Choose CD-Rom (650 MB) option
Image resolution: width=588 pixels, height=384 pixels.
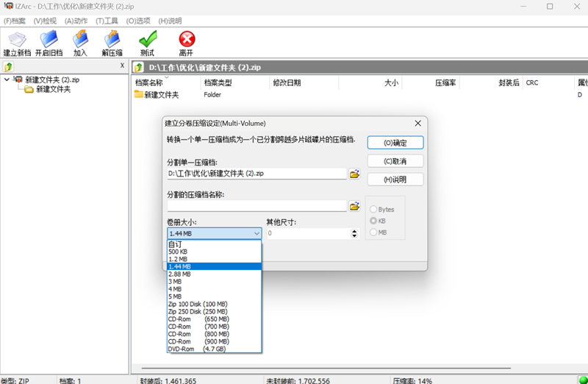point(214,319)
